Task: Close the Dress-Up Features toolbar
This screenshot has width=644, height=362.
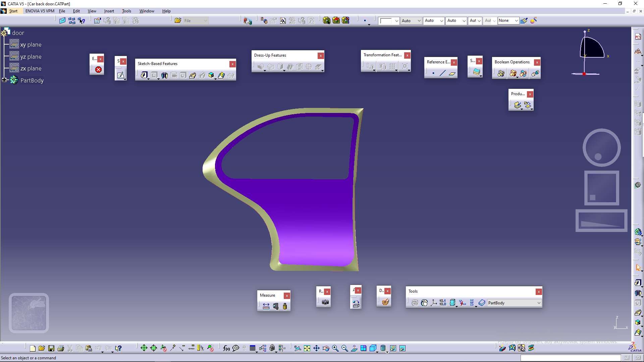Action: click(321, 56)
